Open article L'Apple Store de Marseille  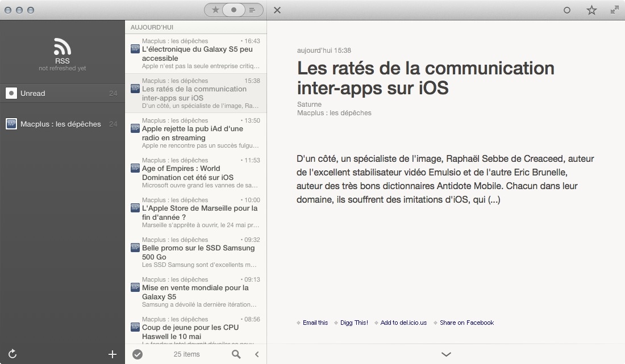195,213
